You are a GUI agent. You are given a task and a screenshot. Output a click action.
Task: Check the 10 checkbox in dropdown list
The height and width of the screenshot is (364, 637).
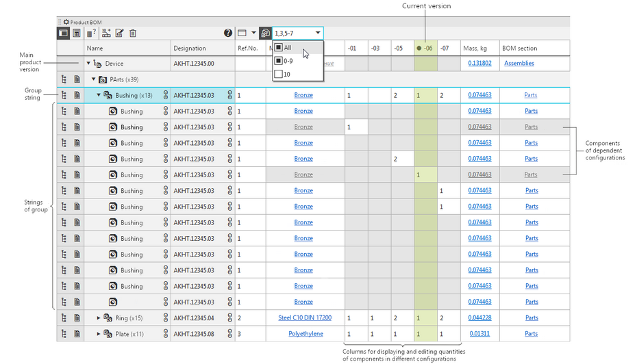(278, 74)
